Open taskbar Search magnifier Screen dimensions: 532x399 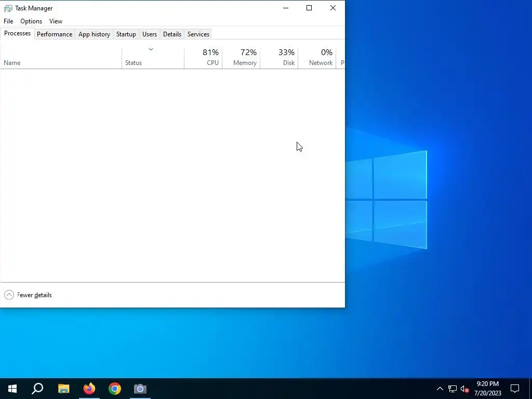tap(37, 389)
